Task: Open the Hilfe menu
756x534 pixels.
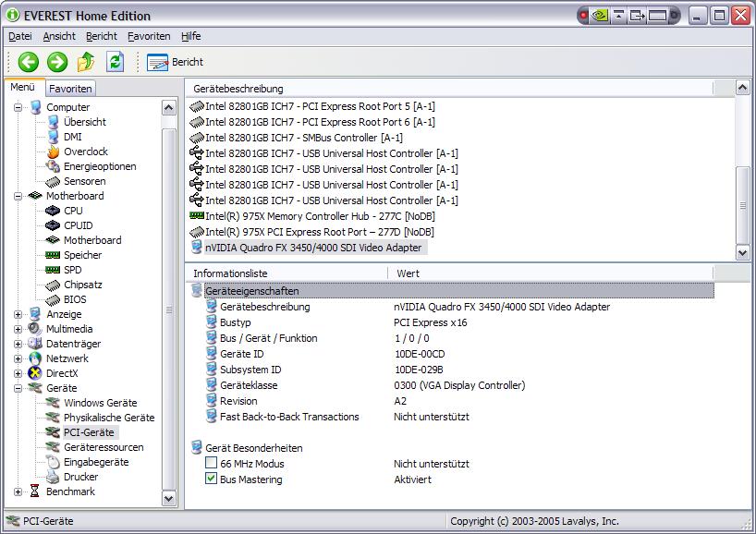Action: pyautogui.click(x=191, y=36)
